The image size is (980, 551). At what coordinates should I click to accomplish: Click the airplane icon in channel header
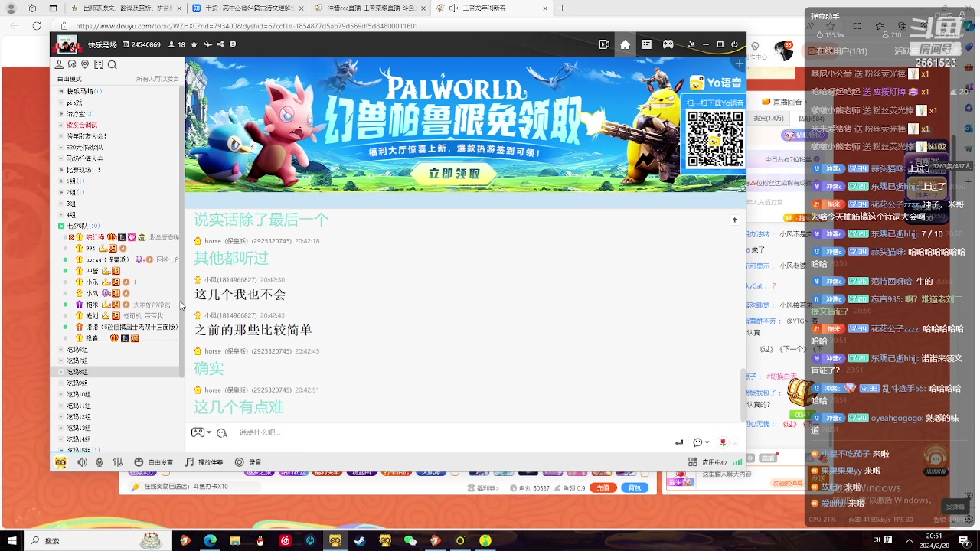click(x=207, y=44)
